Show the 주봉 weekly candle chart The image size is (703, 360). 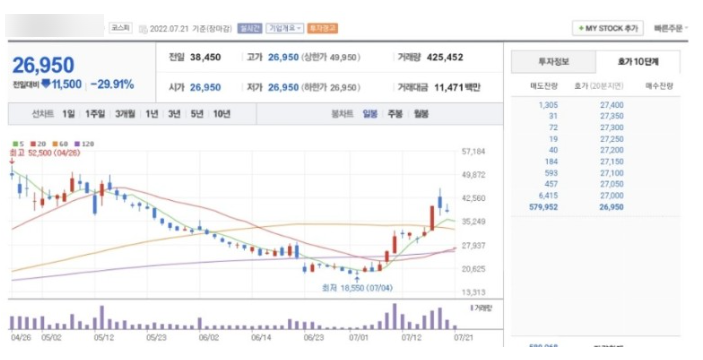click(x=395, y=114)
